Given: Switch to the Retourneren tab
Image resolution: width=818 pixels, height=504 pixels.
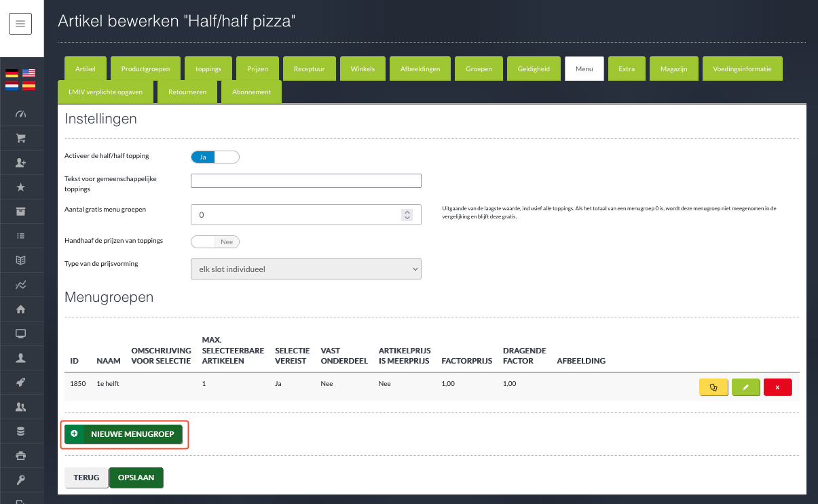Looking at the screenshot, I should click(x=187, y=92).
